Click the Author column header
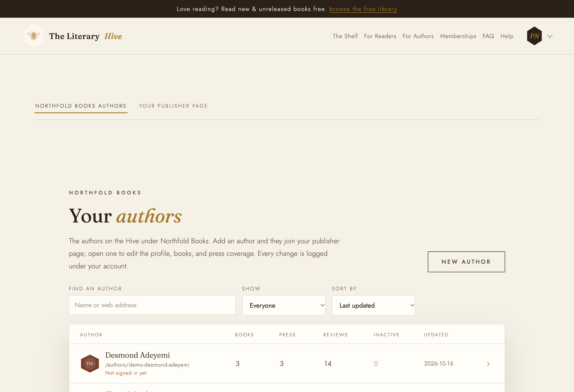Image resolution: width=574 pixels, height=392 pixels. coord(91,335)
